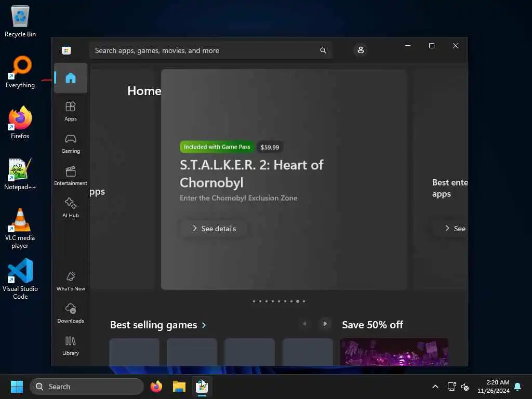
Task: Open the clock showing 2:20 AM
Action: pyautogui.click(x=494, y=387)
